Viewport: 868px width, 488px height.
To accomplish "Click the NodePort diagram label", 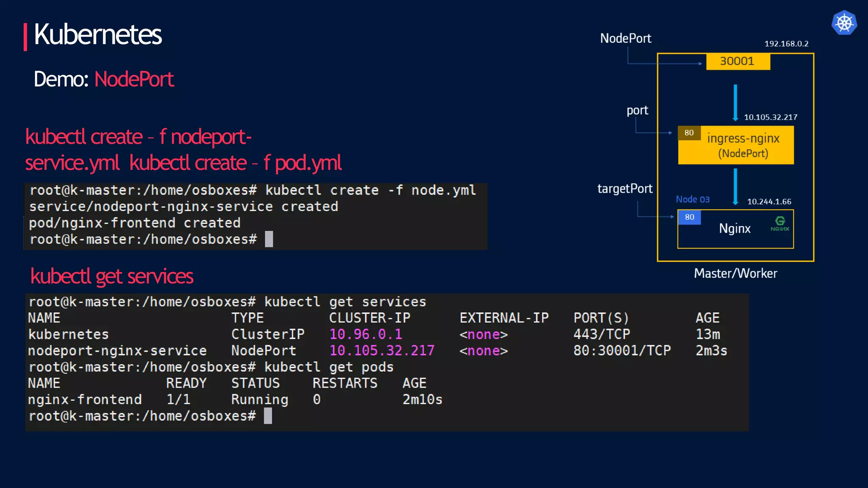I will pyautogui.click(x=626, y=39).
